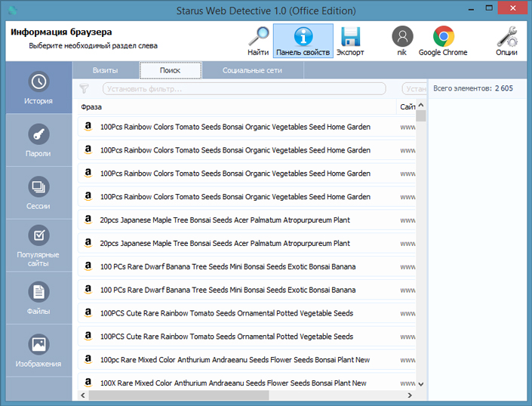Screen dimensions: 532x406
Task: Click the funnel filter icon
Action: [85, 89]
